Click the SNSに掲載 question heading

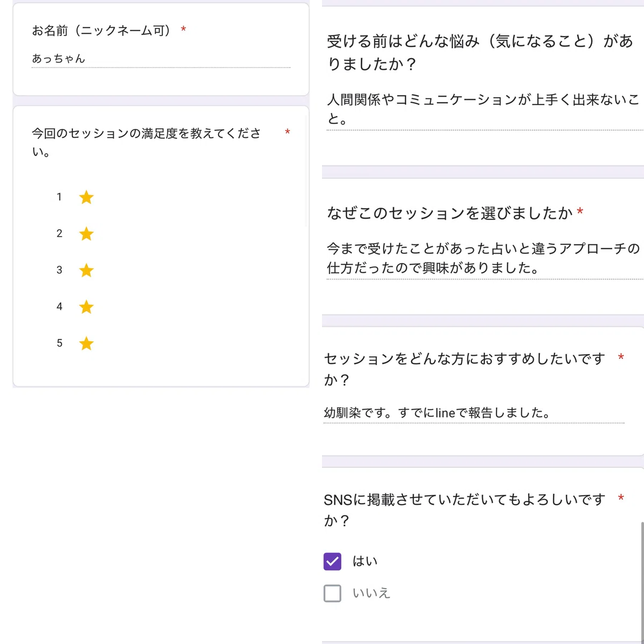(465, 510)
